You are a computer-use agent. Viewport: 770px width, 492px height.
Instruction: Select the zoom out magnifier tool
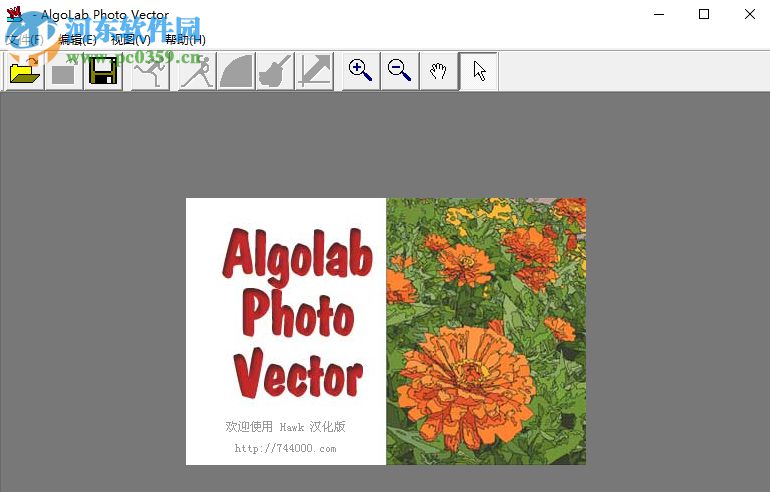[400, 72]
